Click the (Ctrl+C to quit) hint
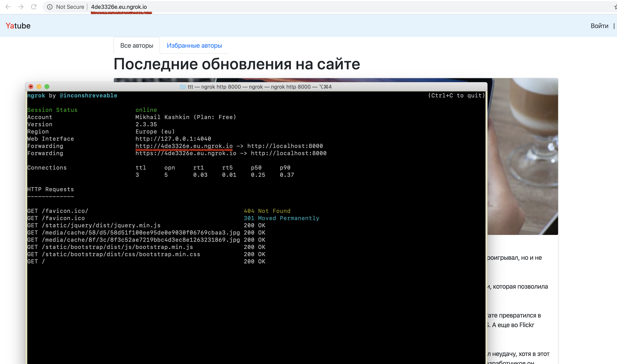The height and width of the screenshot is (364, 617). coord(456,95)
